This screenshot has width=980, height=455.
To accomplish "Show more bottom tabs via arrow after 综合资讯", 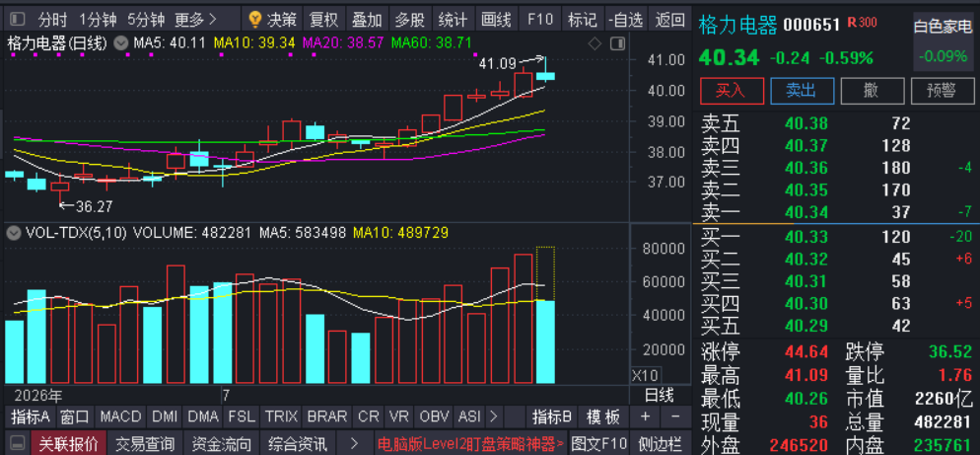I will [x=354, y=444].
